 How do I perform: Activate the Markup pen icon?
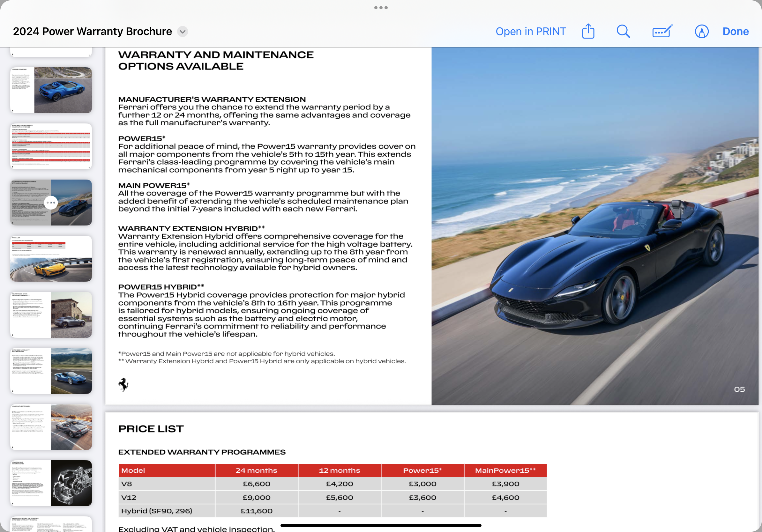coord(702,32)
